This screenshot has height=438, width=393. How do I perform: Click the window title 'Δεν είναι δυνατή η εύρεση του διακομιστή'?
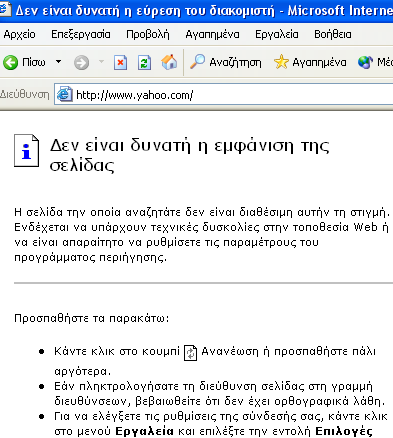(x=145, y=11)
